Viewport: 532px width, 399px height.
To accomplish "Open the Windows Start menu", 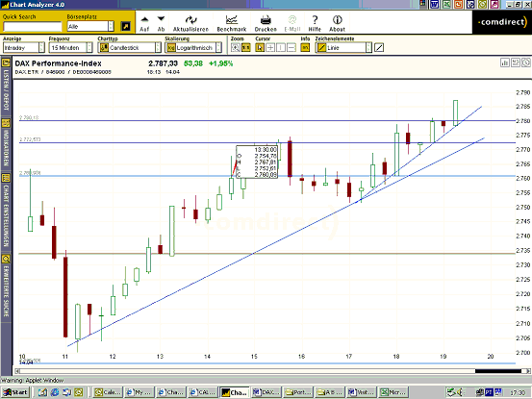I will pos(15,392).
